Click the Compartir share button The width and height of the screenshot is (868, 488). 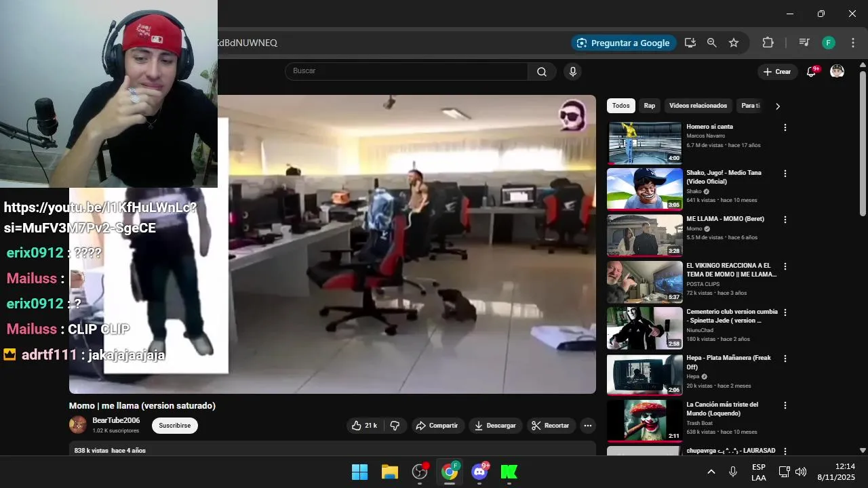click(437, 426)
